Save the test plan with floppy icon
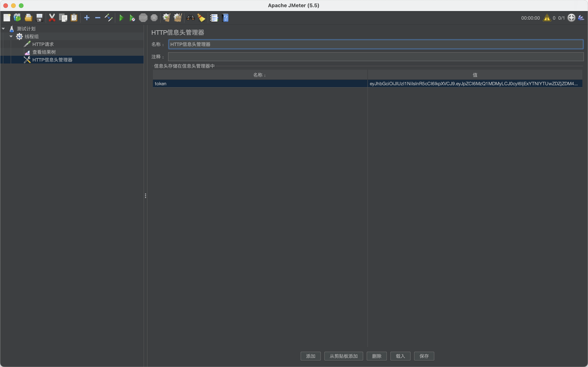 click(40, 17)
